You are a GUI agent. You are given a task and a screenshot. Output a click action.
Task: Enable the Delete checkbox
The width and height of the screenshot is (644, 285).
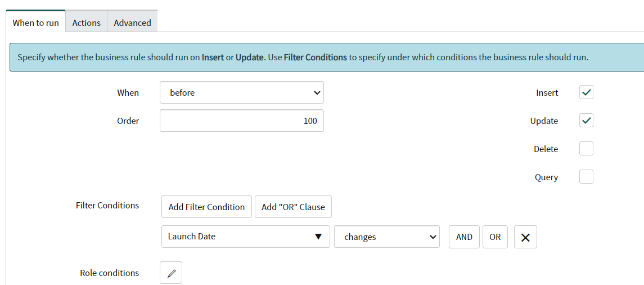pyautogui.click(x=586, y=149)
